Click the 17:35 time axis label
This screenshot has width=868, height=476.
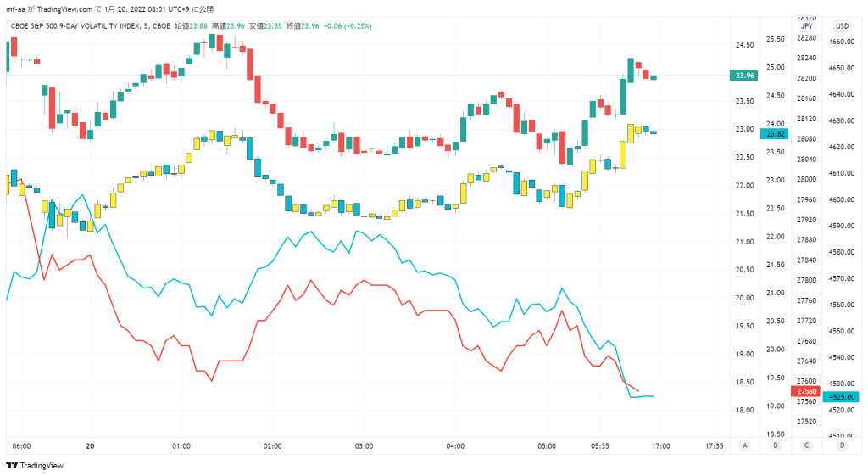coord(714,446)
